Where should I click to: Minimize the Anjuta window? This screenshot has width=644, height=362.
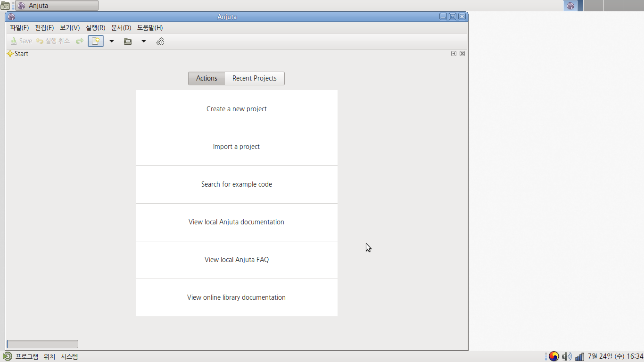click(x=443, y=16)
